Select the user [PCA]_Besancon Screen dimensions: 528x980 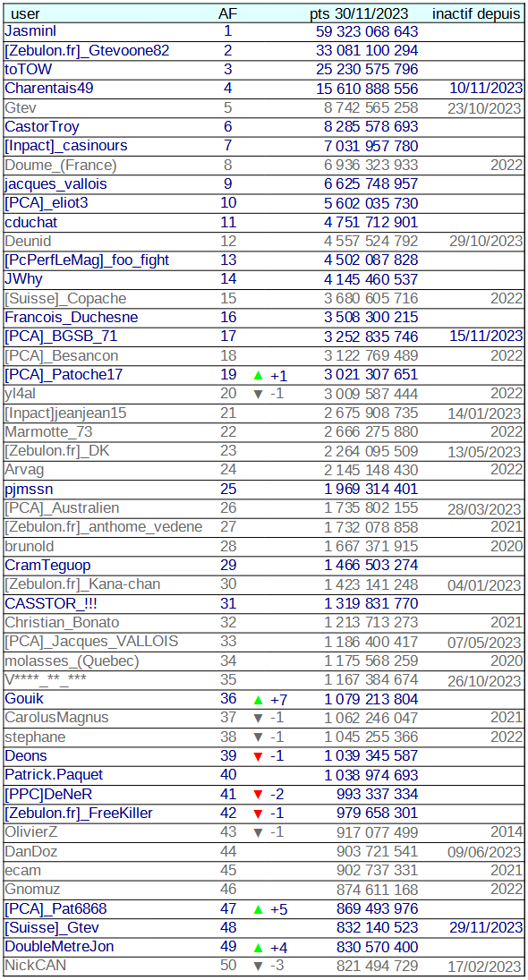tap(61, 355)
